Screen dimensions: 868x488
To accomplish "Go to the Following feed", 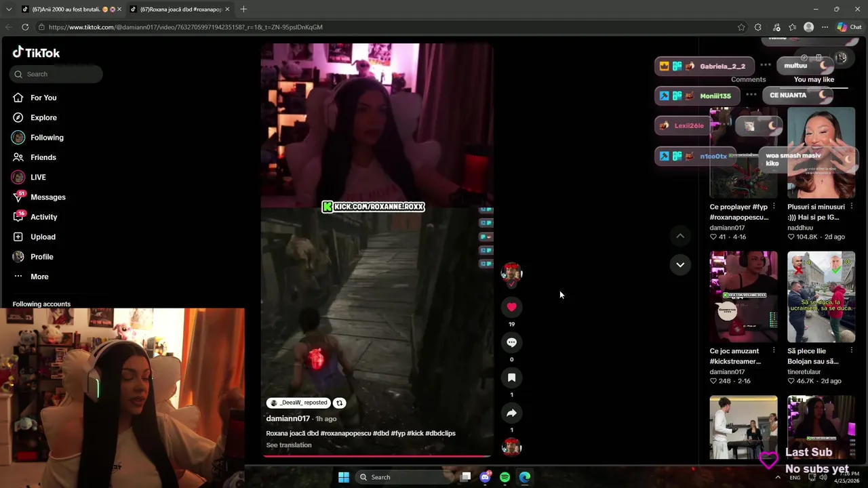I will point(47,138).
